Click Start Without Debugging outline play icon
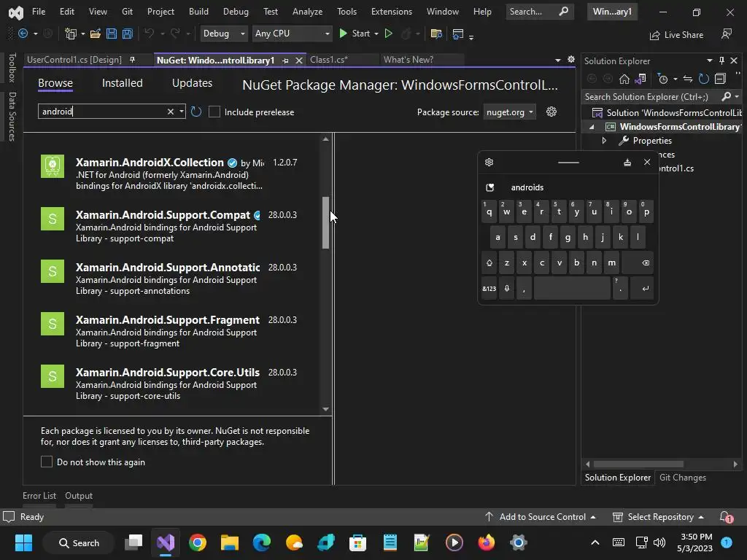The width and height of the screenshot is (747, 560). tap(388, 34)
